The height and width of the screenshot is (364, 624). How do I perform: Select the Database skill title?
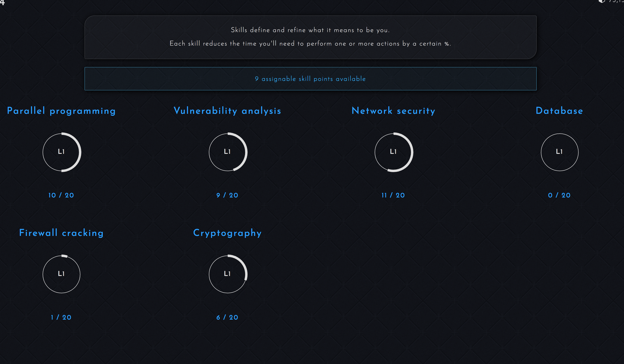click(x=559, y=111)
